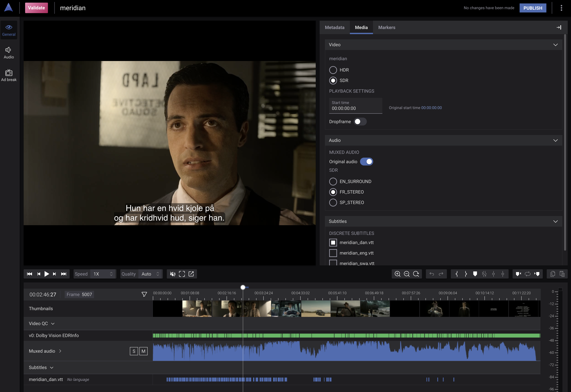Image resolution: width=571 pixels, height=392 pixels.
Task: Check the meridian_eng.vtt subtitle checkbox
Action: 333,253
